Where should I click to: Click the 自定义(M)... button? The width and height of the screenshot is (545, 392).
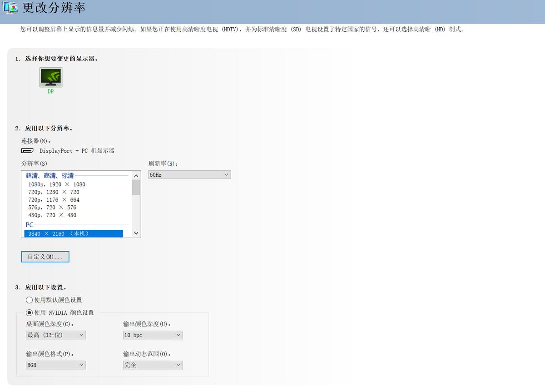point(45,257)
